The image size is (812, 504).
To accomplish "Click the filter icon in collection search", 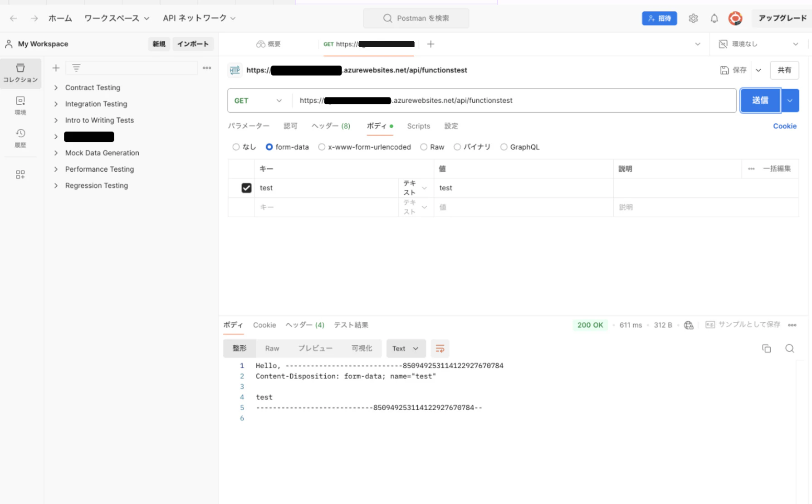I will pos(76,68).
